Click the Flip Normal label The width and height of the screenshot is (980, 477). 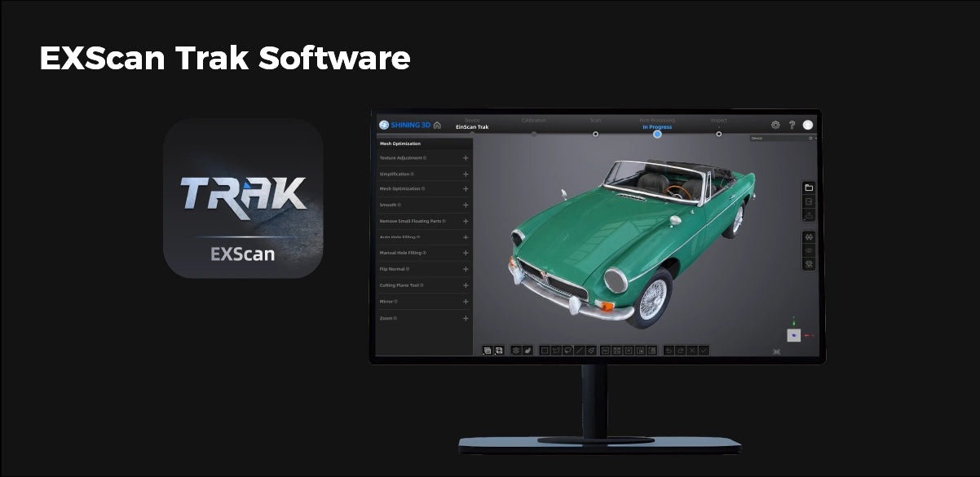(393, 269)
